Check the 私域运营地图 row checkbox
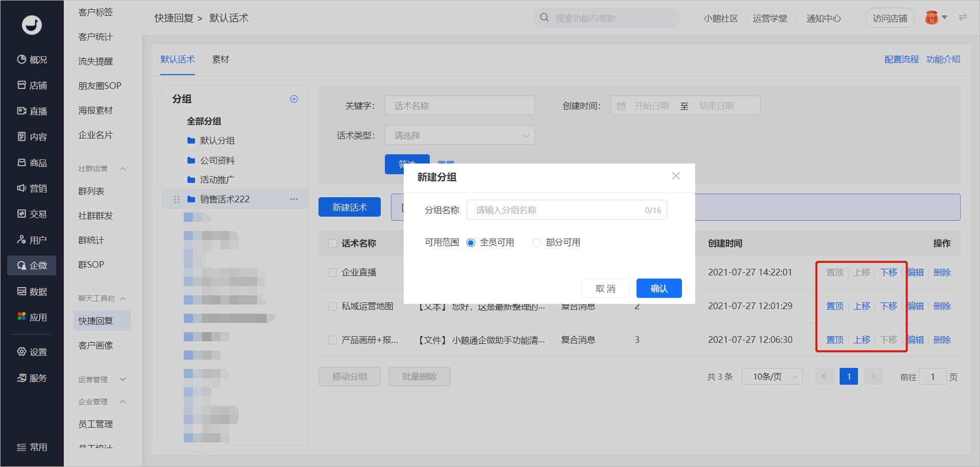The height and width of the screenshot is (467, 980). (332, 306)
